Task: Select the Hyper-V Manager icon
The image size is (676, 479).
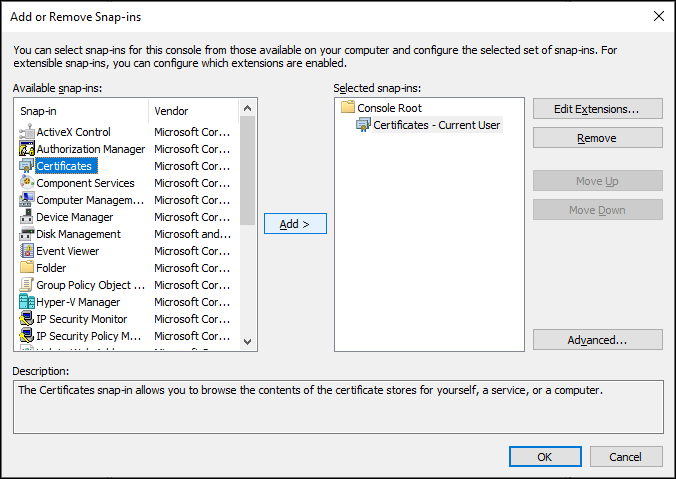Action: [x=27, y=302]
